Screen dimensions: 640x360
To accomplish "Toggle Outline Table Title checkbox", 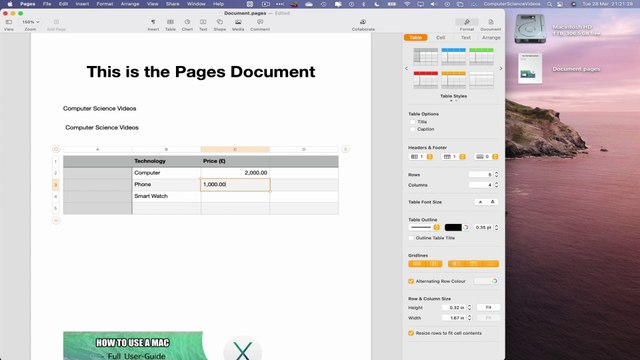I will 411,238.
